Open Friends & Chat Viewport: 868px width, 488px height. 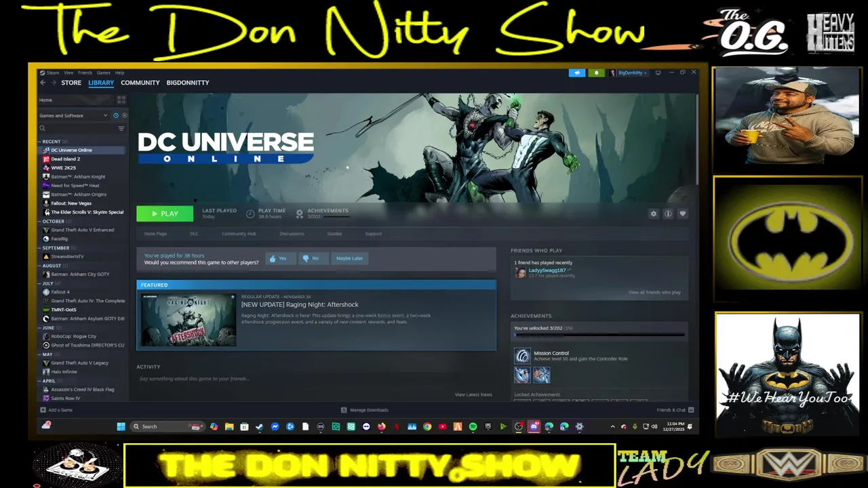point(675,410)
